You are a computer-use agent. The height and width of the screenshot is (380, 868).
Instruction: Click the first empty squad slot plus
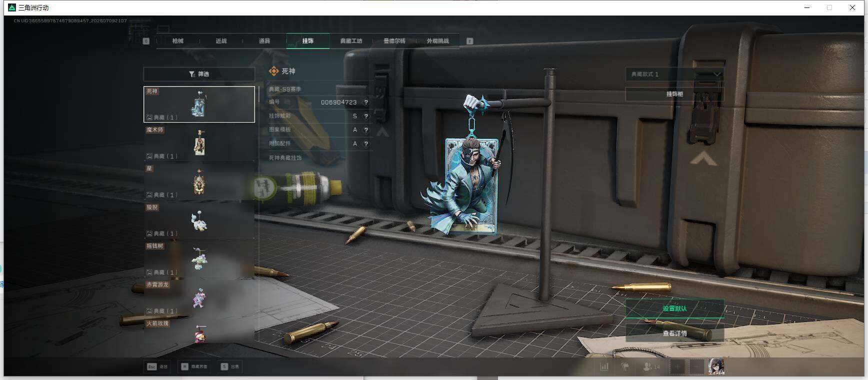(x=677, y=367)
